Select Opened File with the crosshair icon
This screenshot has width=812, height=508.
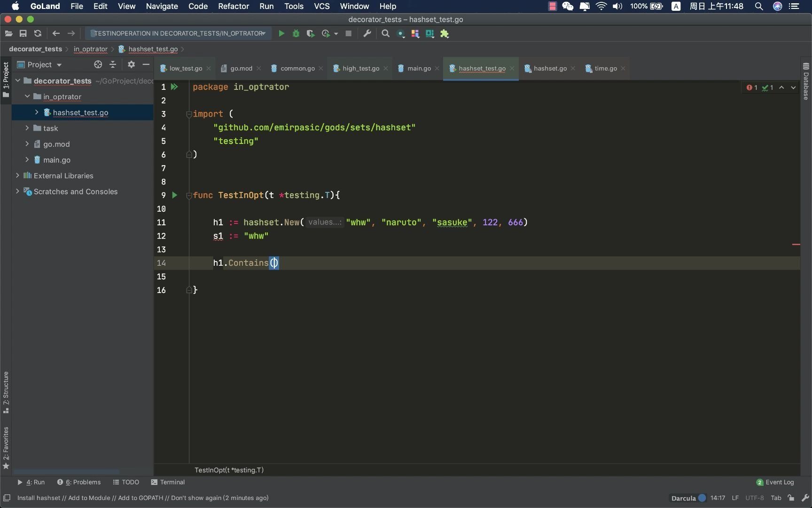98,64
